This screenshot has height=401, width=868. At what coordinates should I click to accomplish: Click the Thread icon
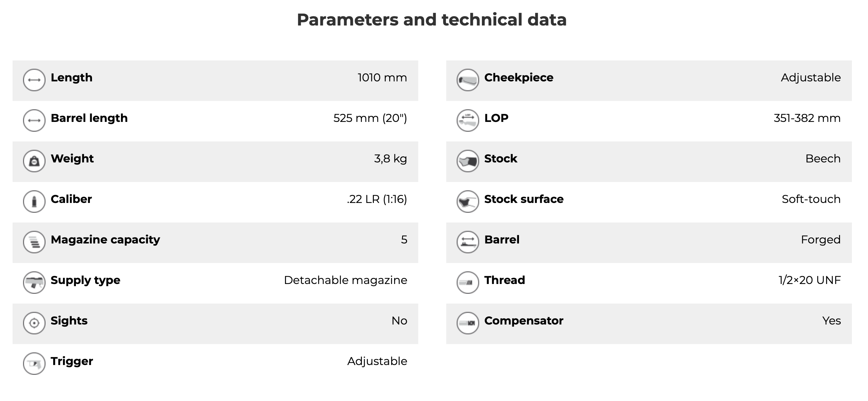pyautogui.click(x=468, y=283)
